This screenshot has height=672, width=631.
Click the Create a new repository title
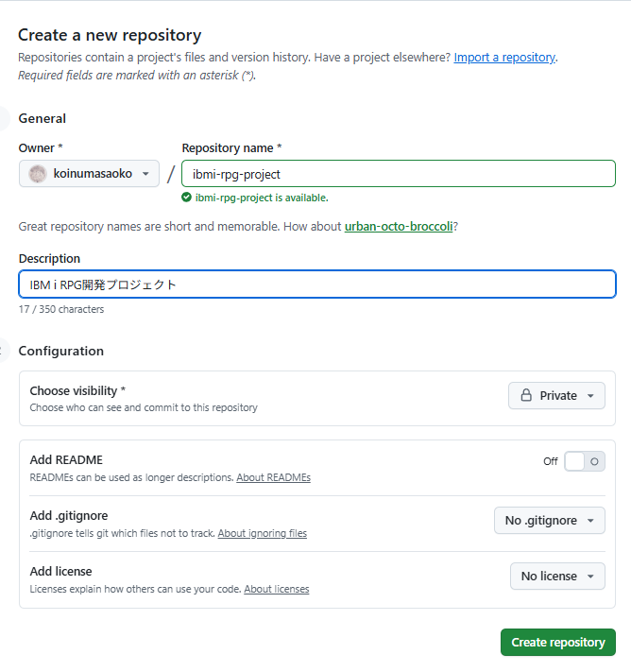click(110, 35)
